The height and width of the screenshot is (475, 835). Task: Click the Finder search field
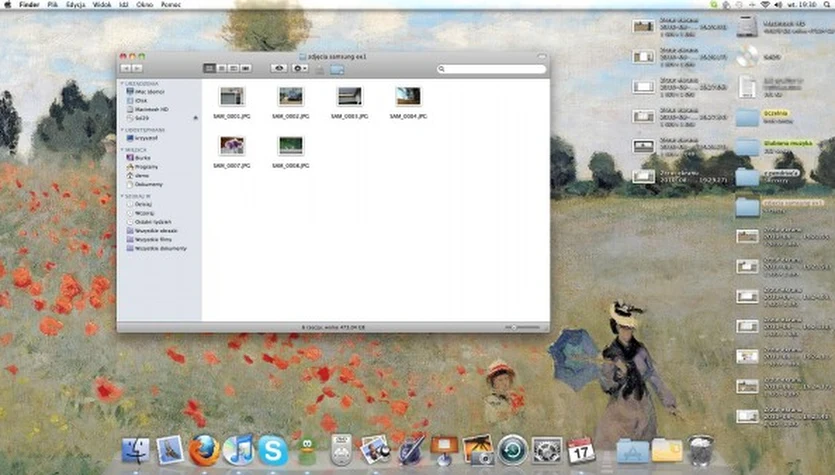(x=492, y=69)
